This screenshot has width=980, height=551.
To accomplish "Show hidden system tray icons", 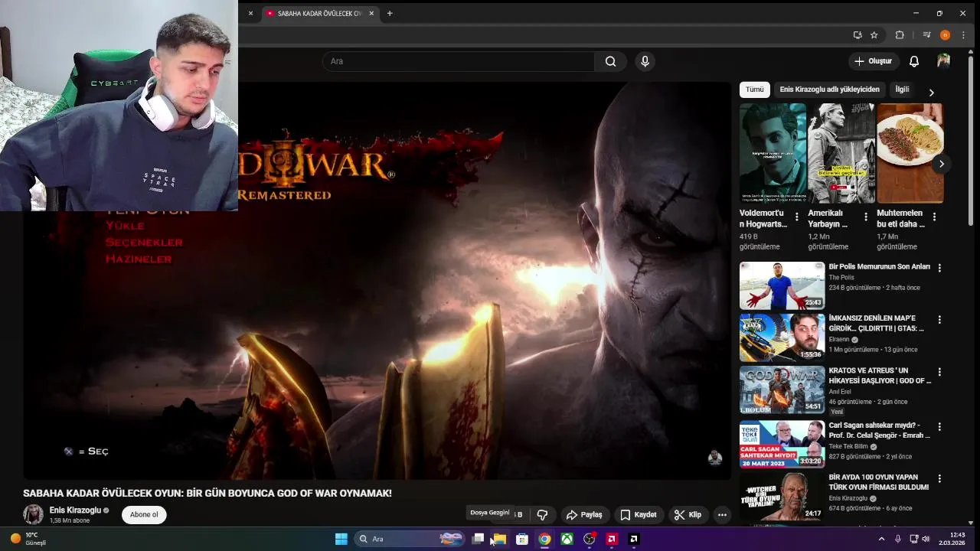I will click(881, 539).
